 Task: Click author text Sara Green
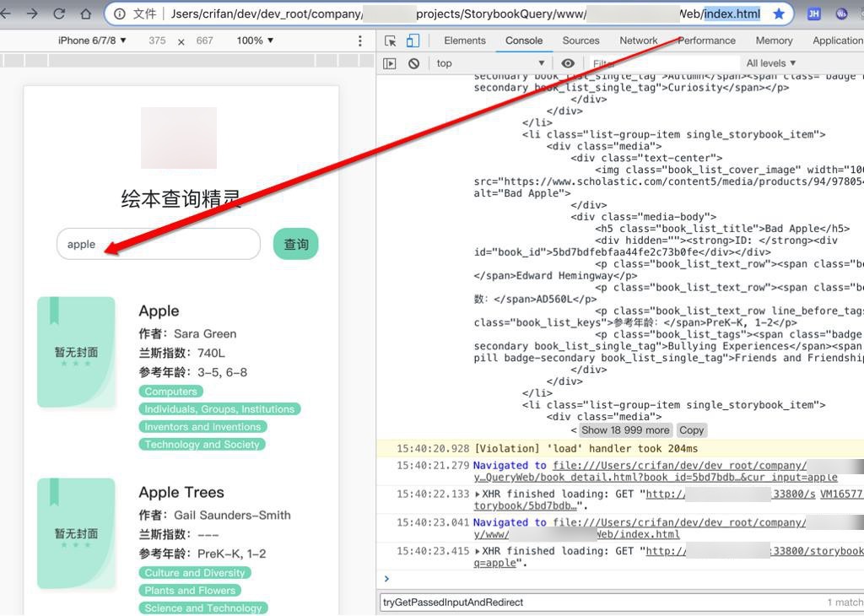click(205, 334)
